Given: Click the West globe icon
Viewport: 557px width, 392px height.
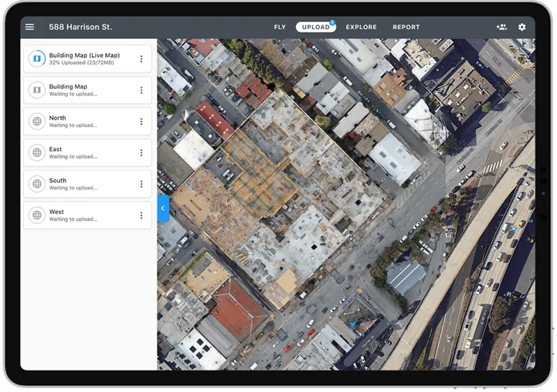Looking at the screenshot, I should 37,215.
